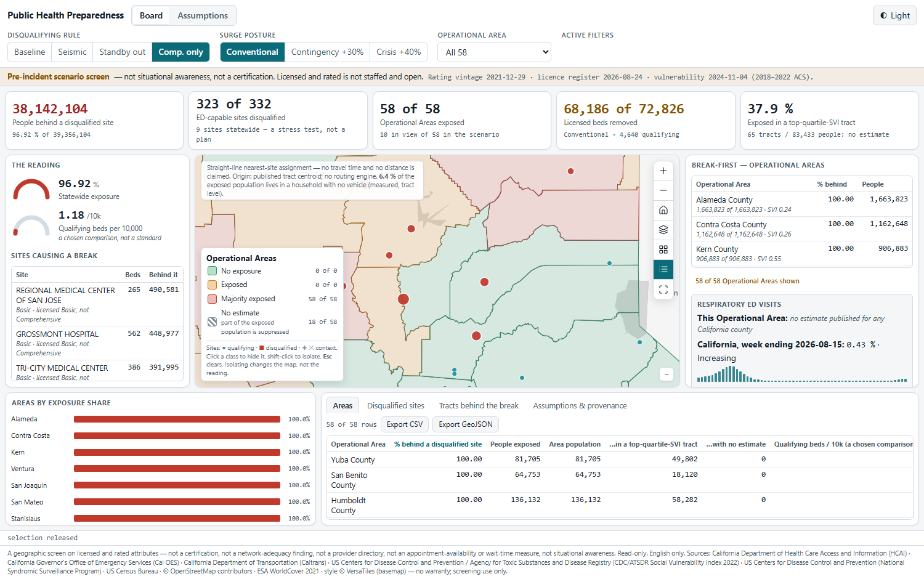
Task: Select the Baseline disqualifying rule
Action: 30,52
